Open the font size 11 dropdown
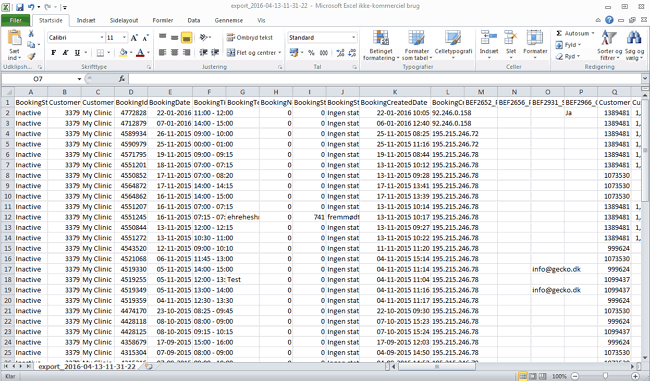Image resolution: width=650 pixels, height=381 pixels. (x=124, y=38)
